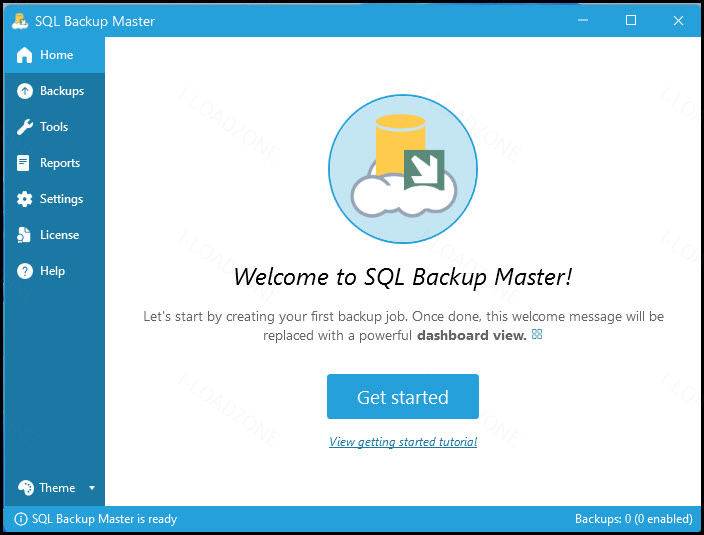The image size is (704, 535).
Task: Click the Settings gear icon
Action: (24, 199)
